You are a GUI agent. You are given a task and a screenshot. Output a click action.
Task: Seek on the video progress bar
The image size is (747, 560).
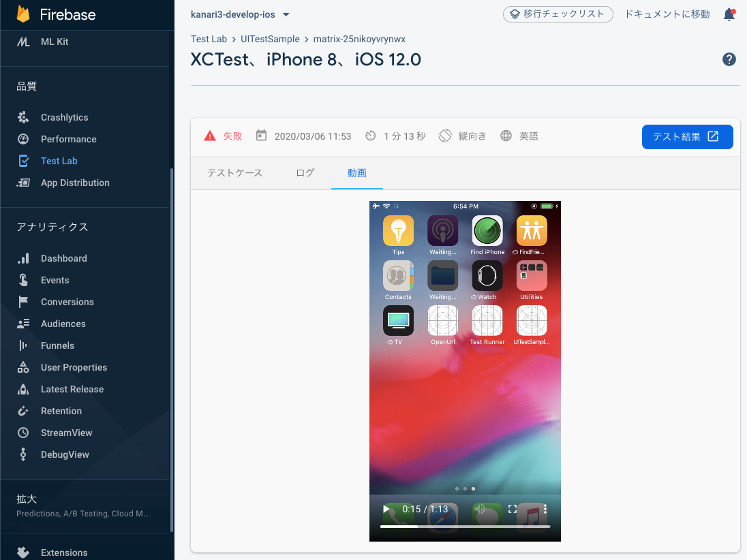point(465,527)
